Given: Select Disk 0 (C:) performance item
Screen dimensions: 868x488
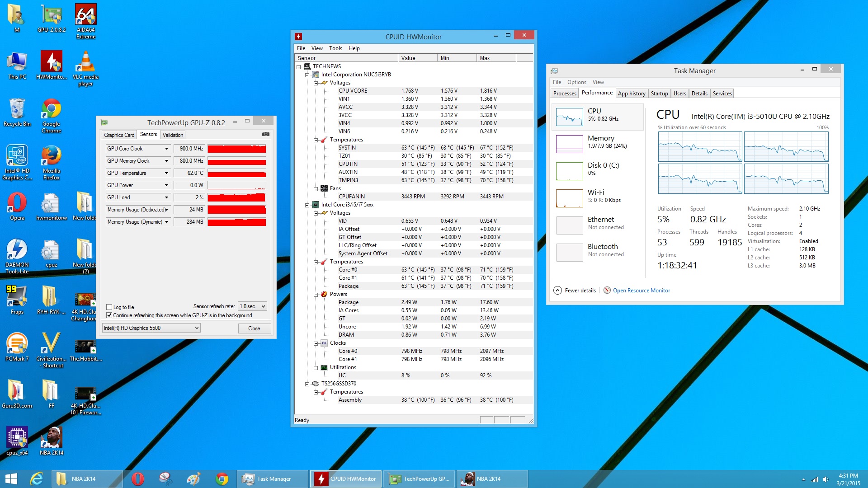Looking at the screenshot, I should (597, 171).
